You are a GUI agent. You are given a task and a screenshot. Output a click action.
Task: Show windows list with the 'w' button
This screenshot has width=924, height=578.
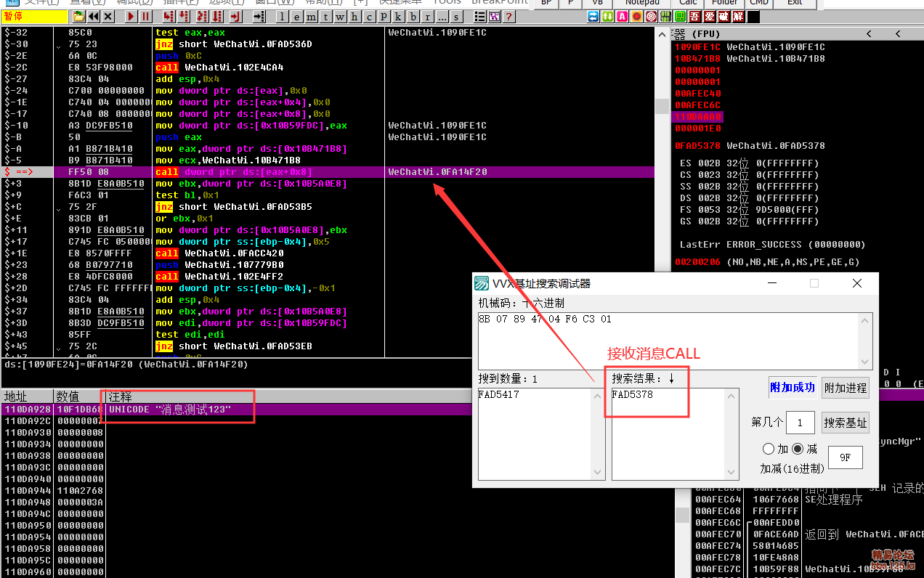pos(341,16)
